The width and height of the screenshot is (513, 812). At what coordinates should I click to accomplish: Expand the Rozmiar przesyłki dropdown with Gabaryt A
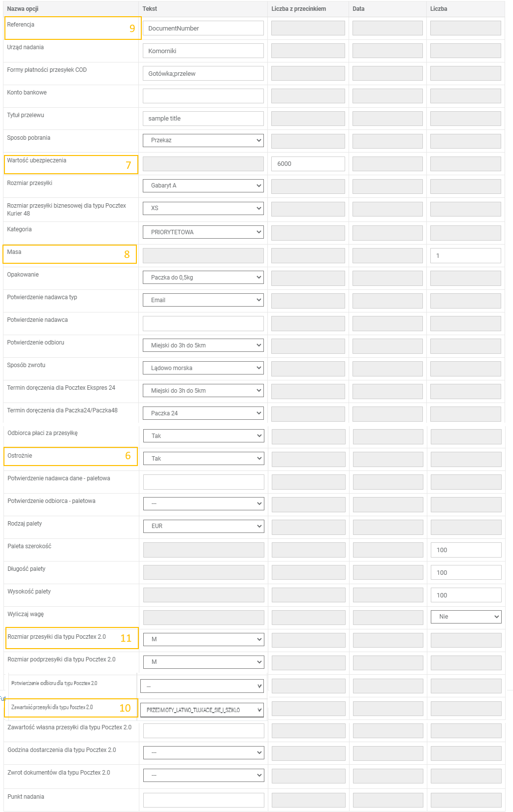click(x=203, y=186)
